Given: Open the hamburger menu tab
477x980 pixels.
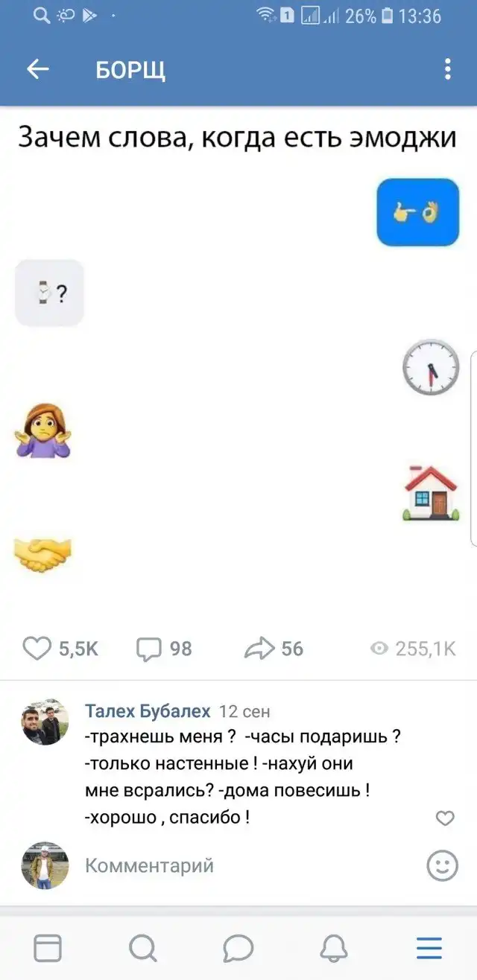Looking at the screenshot, I should point(429,948).
